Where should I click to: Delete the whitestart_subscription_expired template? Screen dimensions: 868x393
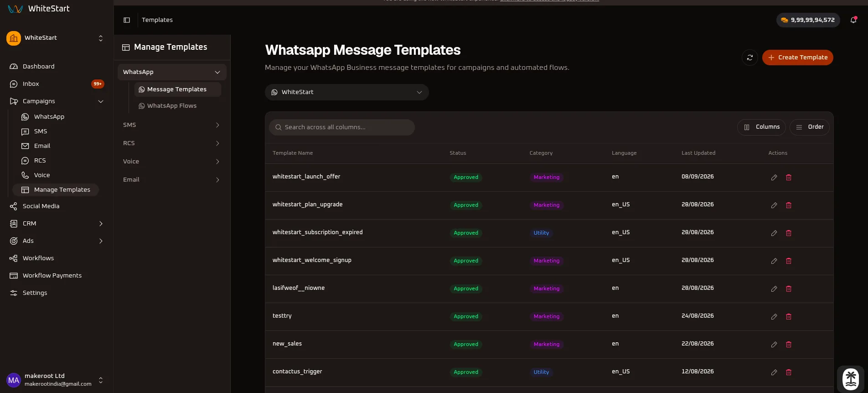click(789, 233)
